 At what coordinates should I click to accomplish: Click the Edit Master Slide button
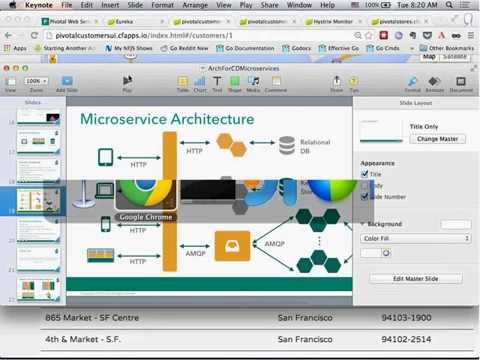415,278
